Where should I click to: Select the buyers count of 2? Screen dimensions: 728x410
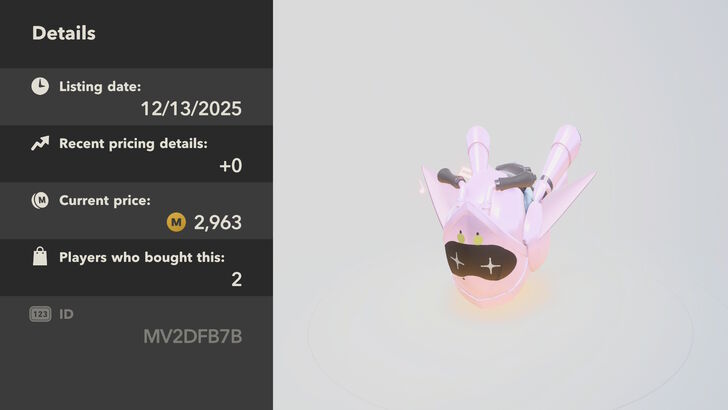pyautogui.click(x=236, y=280)
